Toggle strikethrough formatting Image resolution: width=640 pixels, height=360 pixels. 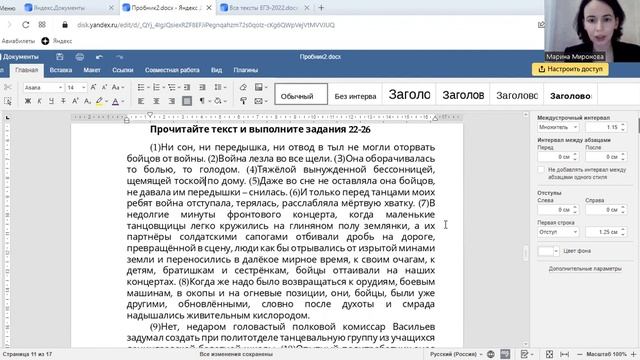coord(63,101)
